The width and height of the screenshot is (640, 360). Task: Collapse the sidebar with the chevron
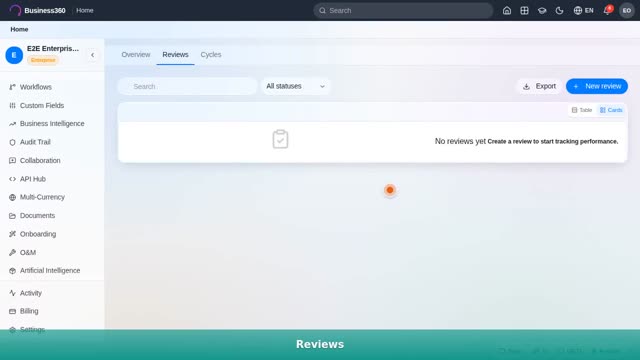[93, 55]
